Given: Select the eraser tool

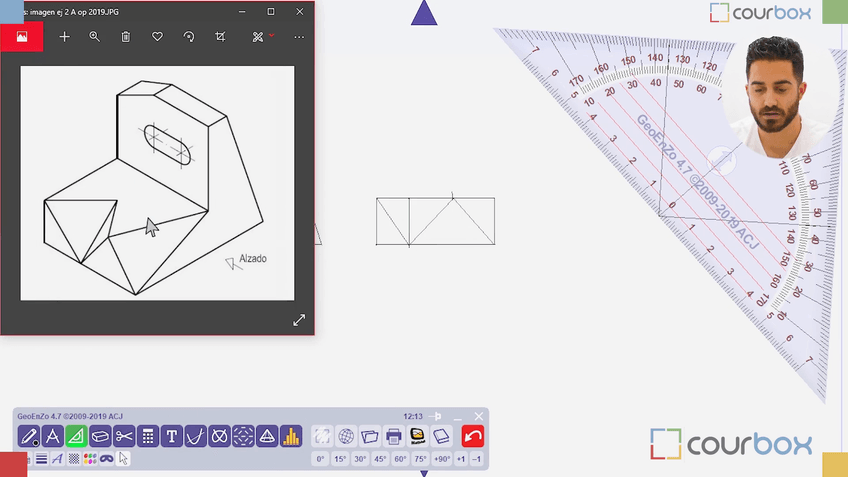Looking at the screenshot, I should tap(100, 436).
